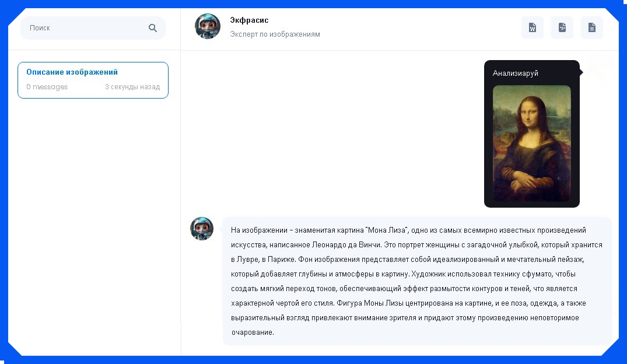Open the Mona Lisa image thumbnail
This screenshot has height=364, width=627.
point(532,143)
